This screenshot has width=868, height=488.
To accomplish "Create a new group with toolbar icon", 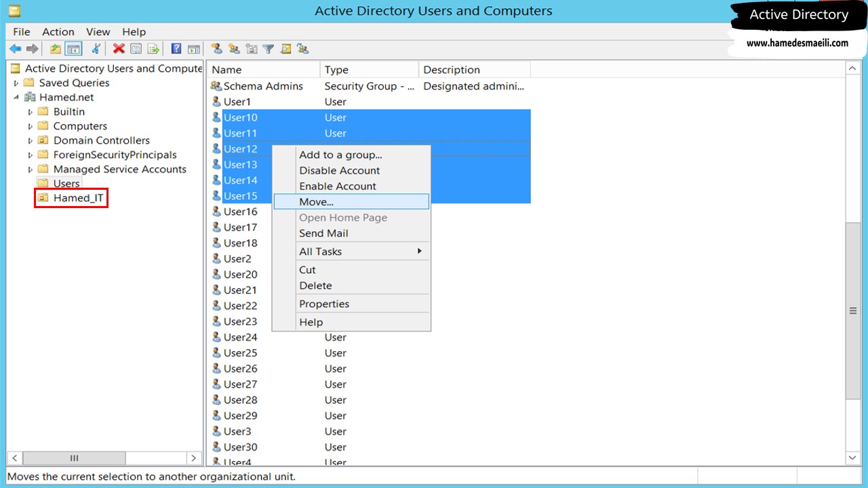I will click(x=234, y=49).
